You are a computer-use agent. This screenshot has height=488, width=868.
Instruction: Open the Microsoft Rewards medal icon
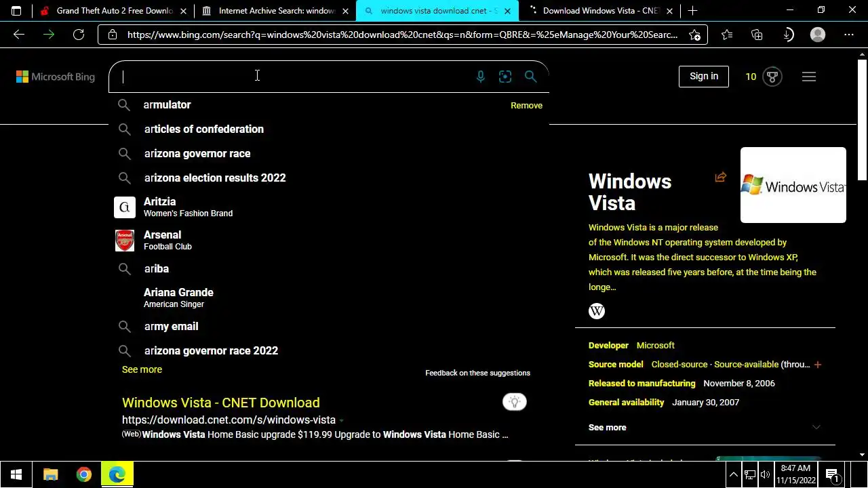[772, 77]
